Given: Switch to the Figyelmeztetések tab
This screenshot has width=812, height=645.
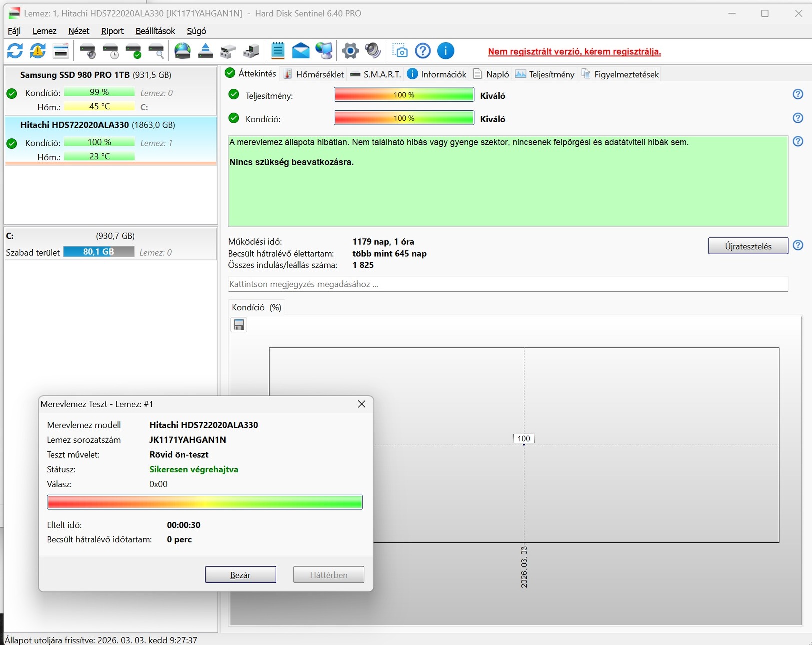Looking at the screenshot, I should click(x=620, y=74).
